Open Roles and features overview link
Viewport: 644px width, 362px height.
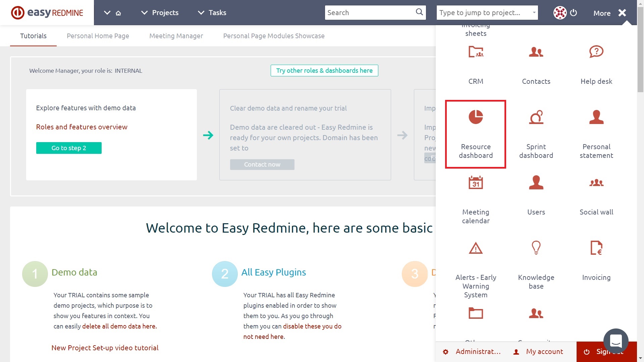pos(82,127)
